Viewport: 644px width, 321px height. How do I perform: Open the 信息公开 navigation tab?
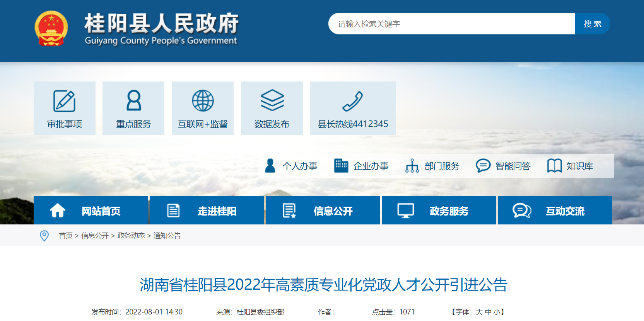pyautogui.click(x=323, y=211)
